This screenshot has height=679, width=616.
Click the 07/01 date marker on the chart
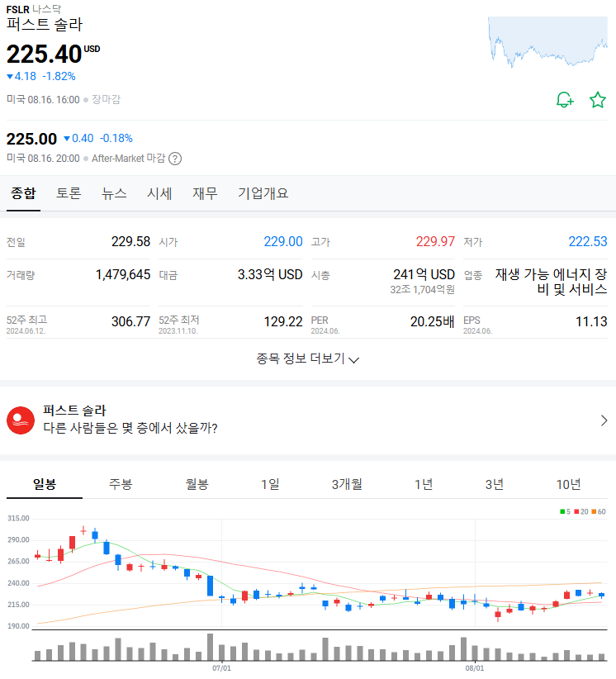(x=221, y=668)
